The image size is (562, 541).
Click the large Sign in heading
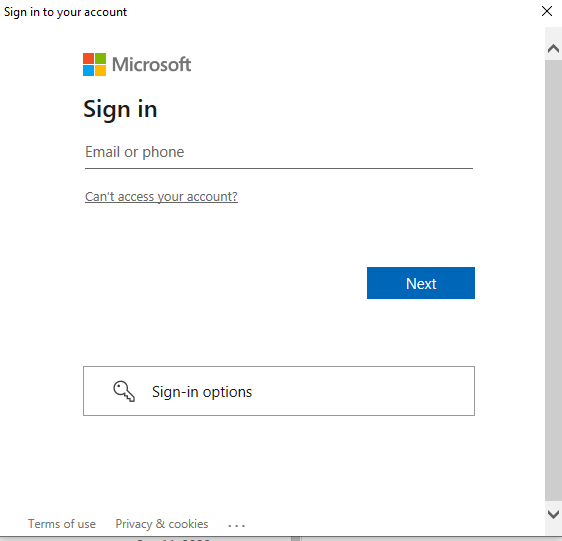point(120,109)
